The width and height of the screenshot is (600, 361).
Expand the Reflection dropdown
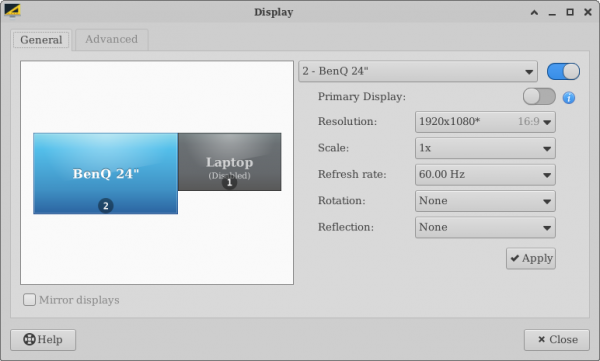point(485,227)
